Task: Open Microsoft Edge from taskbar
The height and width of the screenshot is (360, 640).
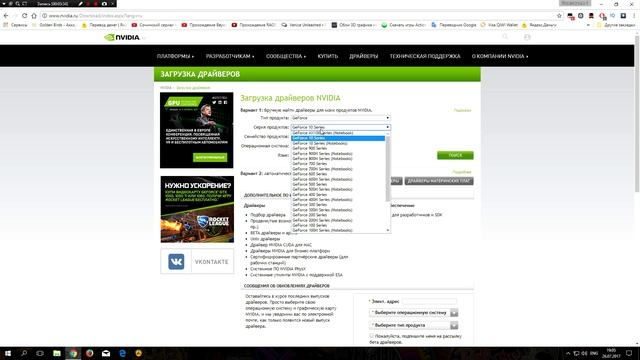Action: pyautogui.click(x=122, y=353)
